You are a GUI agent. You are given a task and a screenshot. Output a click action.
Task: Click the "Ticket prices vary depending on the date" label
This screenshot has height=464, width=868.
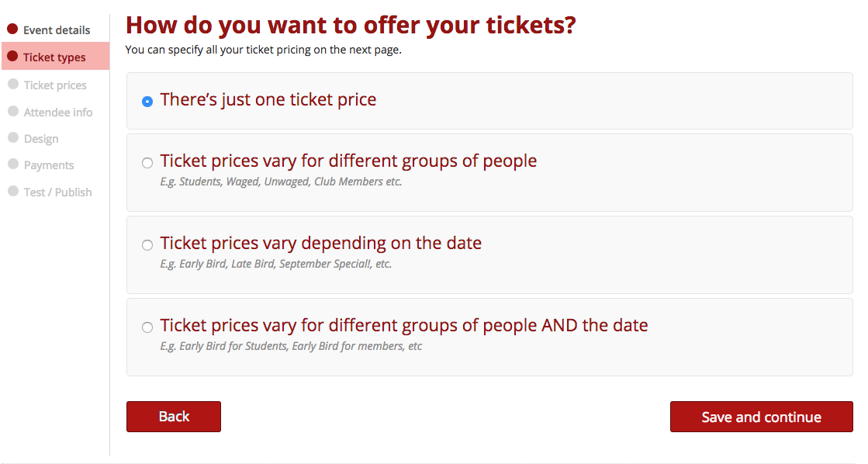(x=320, y=243)
